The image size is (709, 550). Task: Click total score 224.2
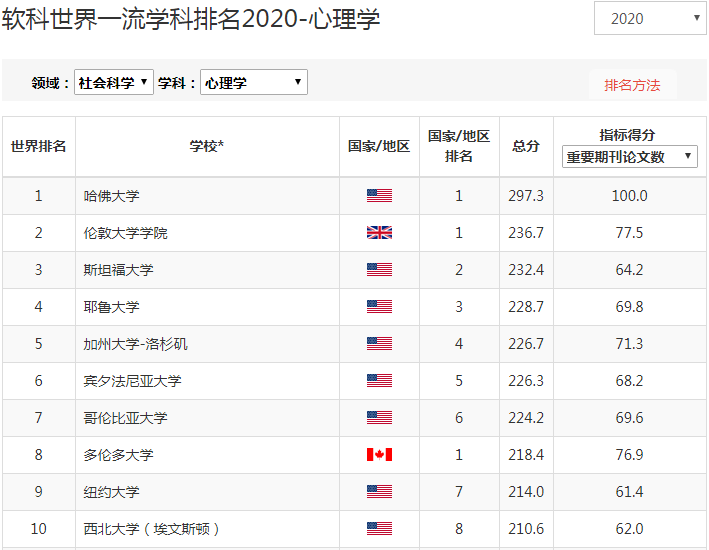526,418
